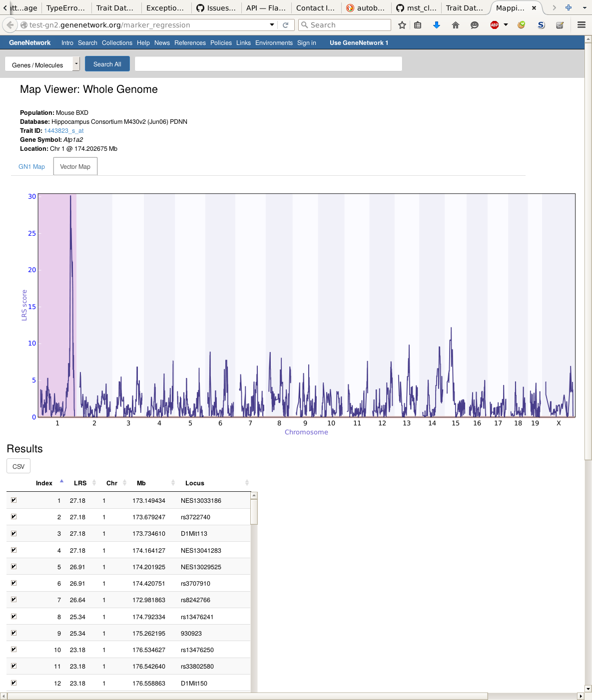Open the Adblock Plus dropdown arrow

click(506, 25)
